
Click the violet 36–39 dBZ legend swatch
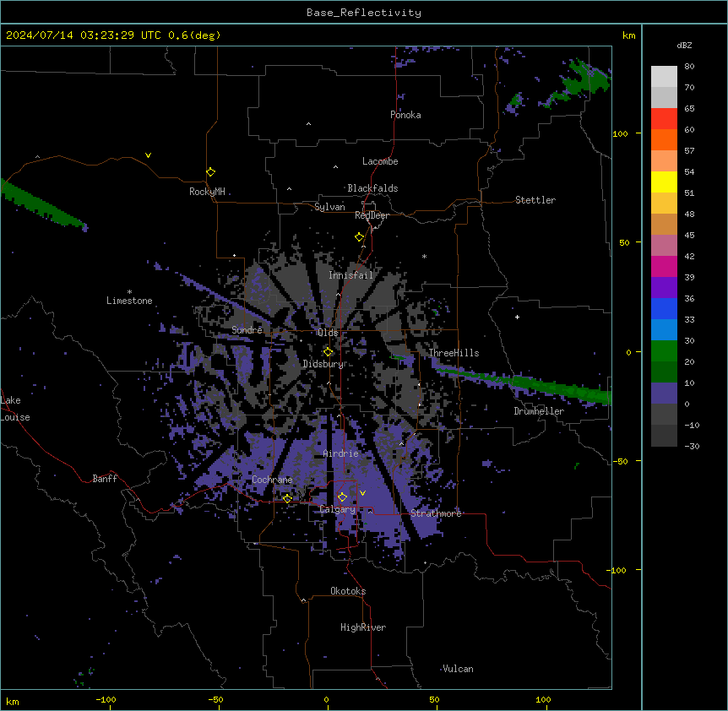(x=664, y=288)
